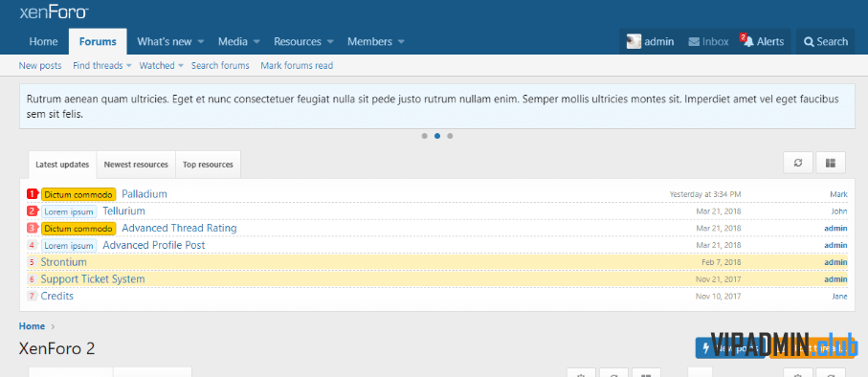Expand the Resources dropdown arrow
This screenshot has width=868, height=377.
[x=330, y=42]
